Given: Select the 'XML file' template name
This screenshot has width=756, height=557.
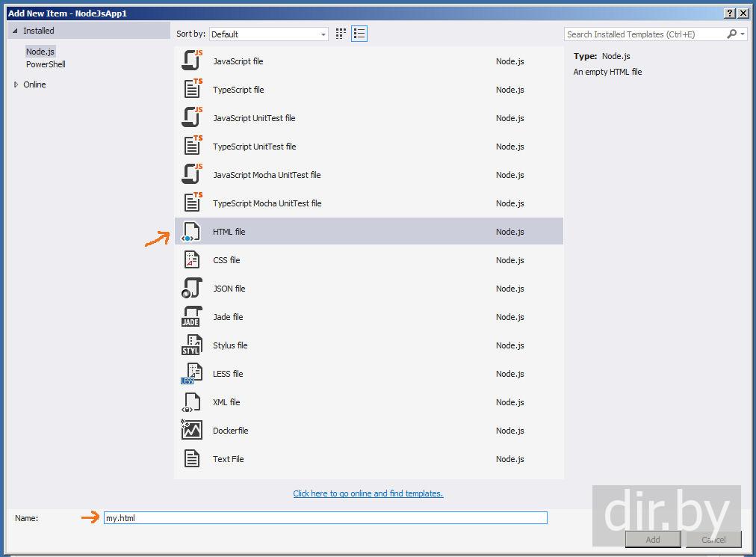Looking at the screenshot, I should [x=226, y=402].
